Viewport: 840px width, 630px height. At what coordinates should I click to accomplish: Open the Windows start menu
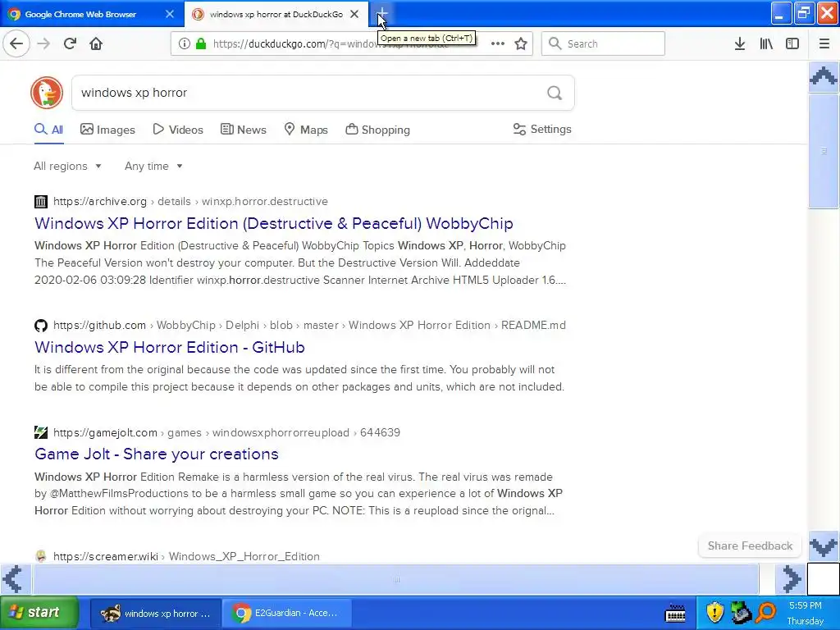point(39,613)
